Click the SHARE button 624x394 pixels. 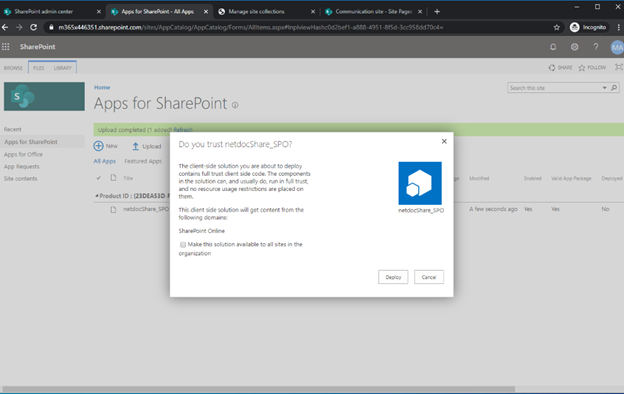point(560,68)
